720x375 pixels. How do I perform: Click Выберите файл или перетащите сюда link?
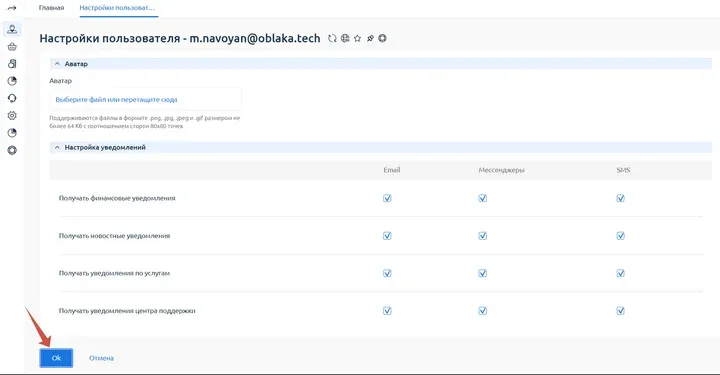(116, 100)
